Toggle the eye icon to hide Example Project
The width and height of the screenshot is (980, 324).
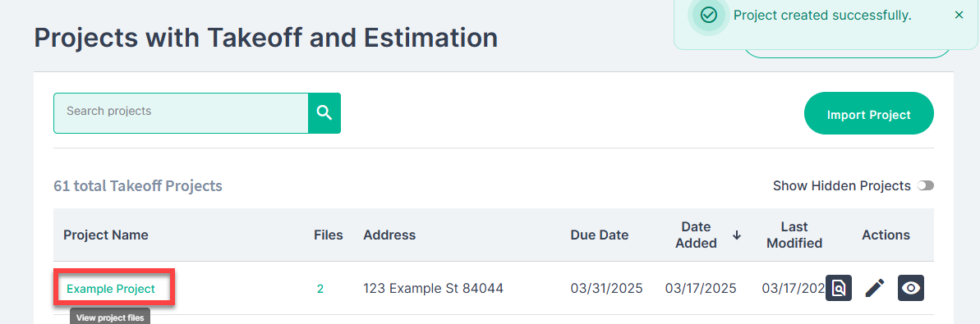(911, 288)
